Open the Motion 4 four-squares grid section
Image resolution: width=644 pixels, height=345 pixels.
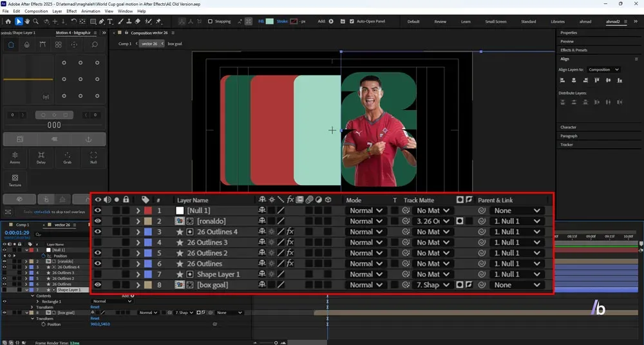tap(59, 45)
